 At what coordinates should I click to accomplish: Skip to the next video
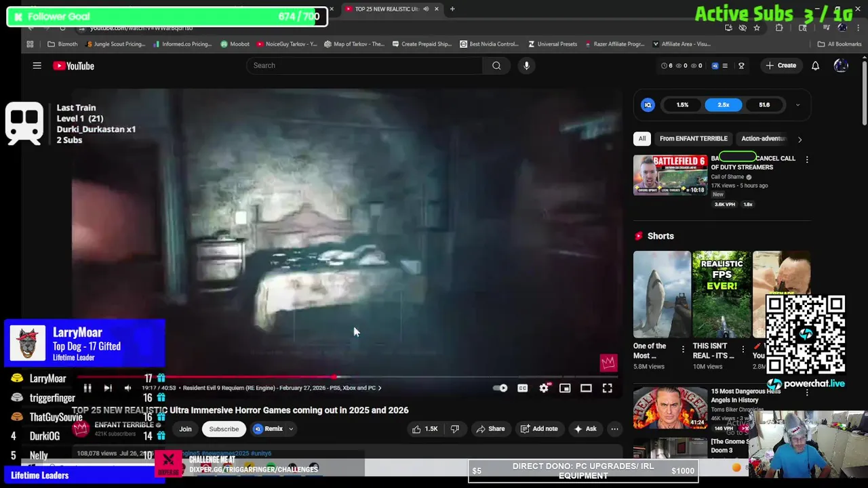coord(107,388)
